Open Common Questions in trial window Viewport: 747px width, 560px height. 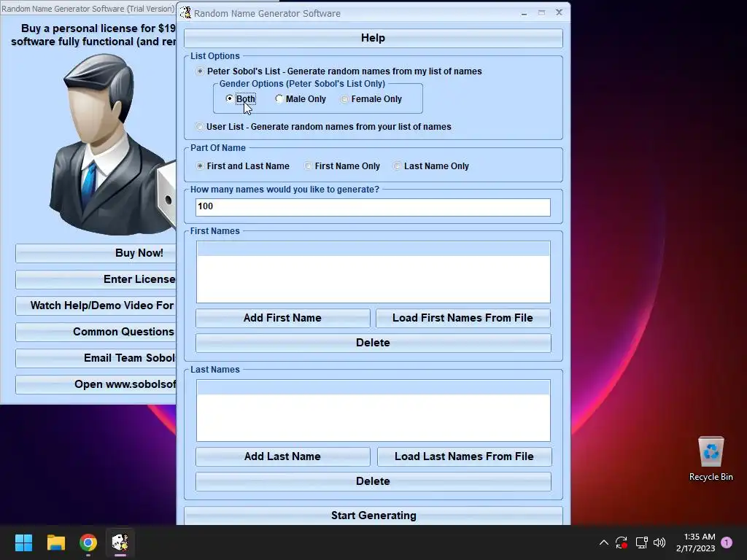pyautogui.click(x=96, y=332)
